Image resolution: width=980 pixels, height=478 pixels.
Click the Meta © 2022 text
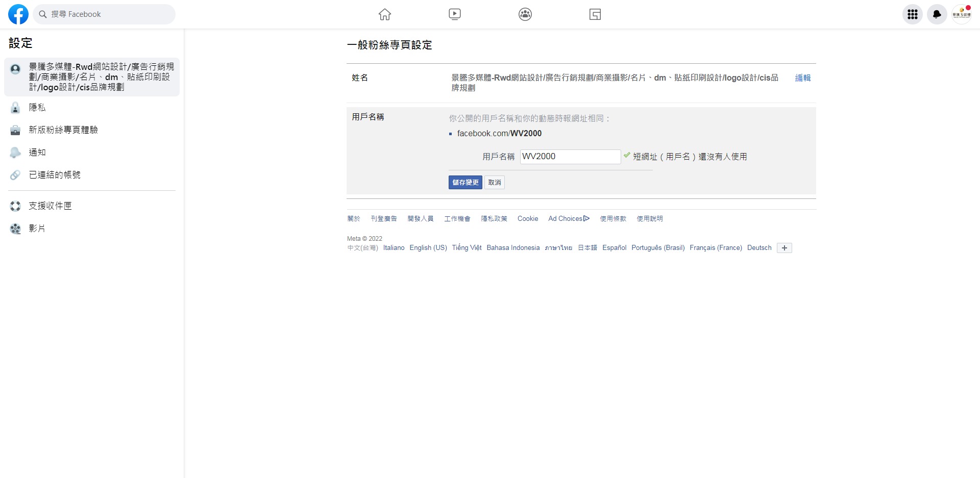click(x=364, y=239)
